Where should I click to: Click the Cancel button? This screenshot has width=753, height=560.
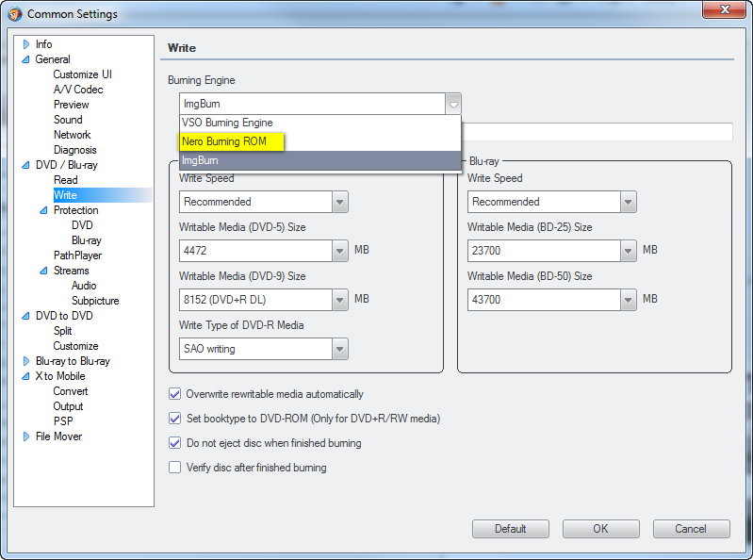pos(691,529)
